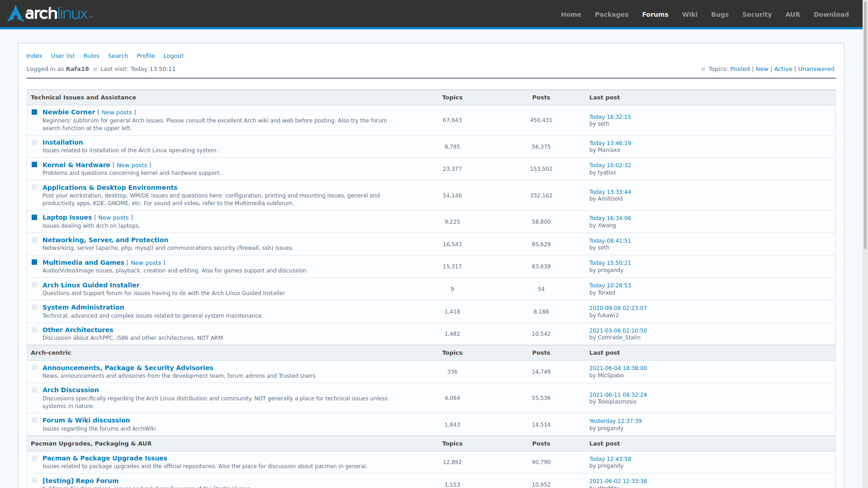Show Posted topics
868x488 pixels.
(x=740, y=69)
